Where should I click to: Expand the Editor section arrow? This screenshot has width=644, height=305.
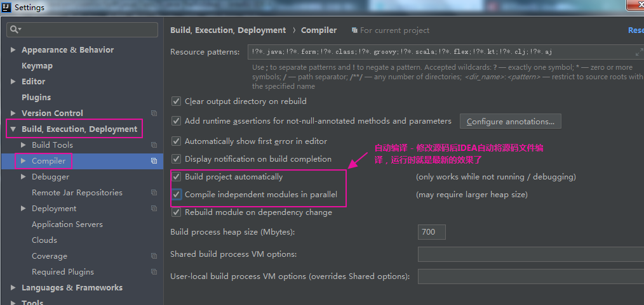coord(13,82)
